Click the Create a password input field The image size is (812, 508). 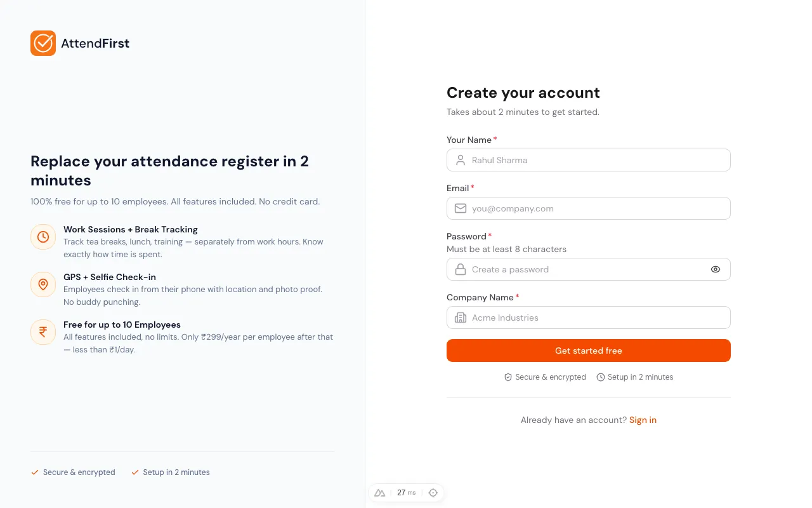[x=589, y=269]
